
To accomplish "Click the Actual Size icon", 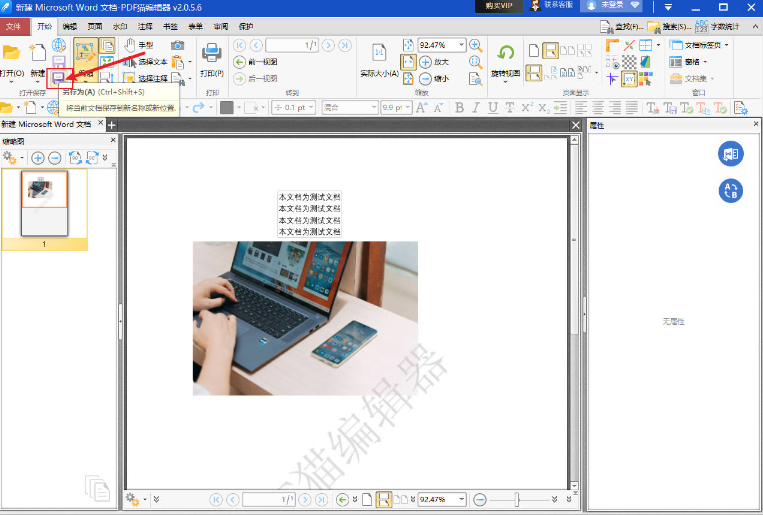I will coord(379,53).
